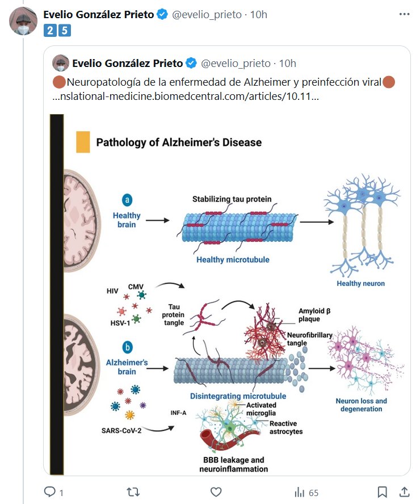Like the tweet with the heart icon
This screenshot has width=420, height=504.
pos(216,492)
